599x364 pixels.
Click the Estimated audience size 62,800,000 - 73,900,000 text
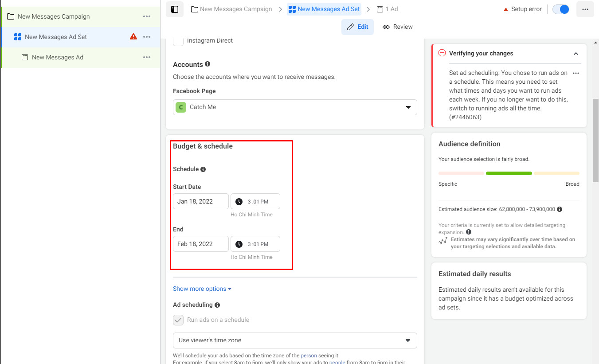(x=497, y=209)
